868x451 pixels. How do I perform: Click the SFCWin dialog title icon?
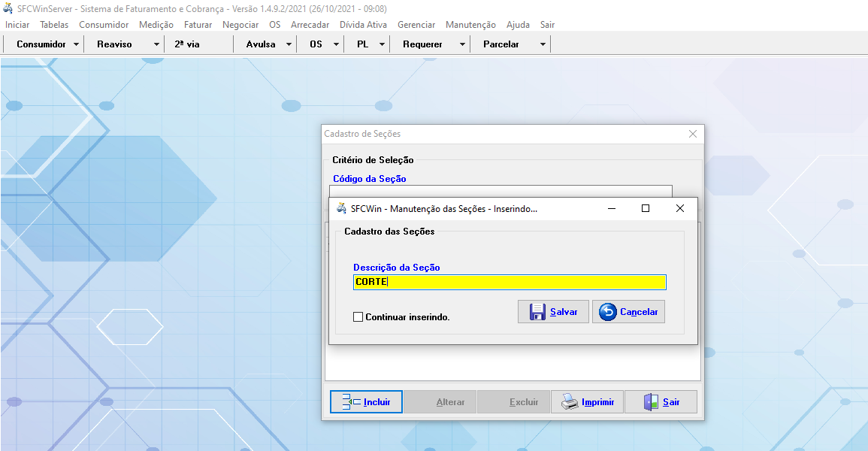click(x=342, y=208)
